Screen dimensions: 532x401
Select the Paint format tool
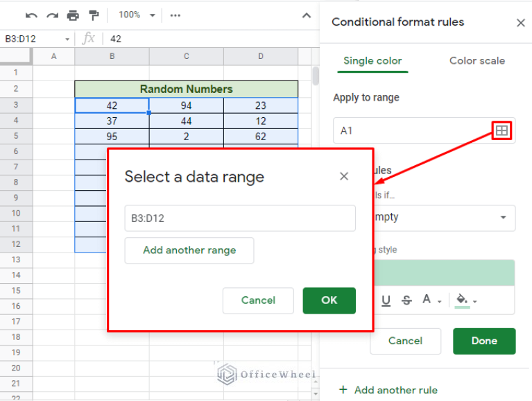pos(94,15)
